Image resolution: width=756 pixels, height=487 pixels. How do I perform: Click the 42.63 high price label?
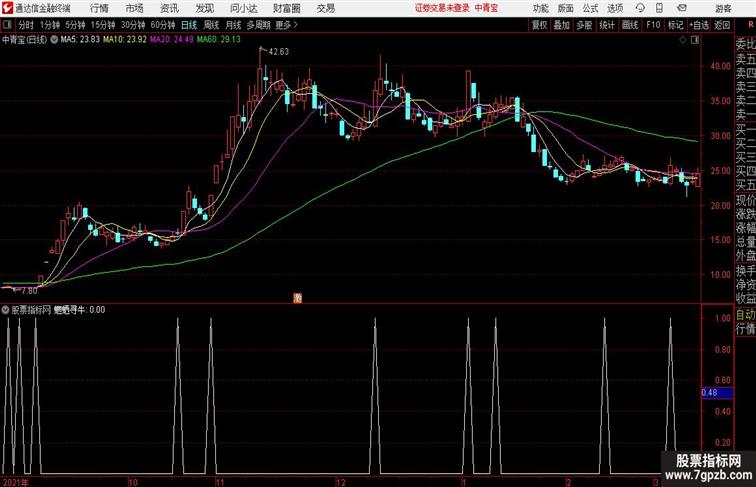279,52
